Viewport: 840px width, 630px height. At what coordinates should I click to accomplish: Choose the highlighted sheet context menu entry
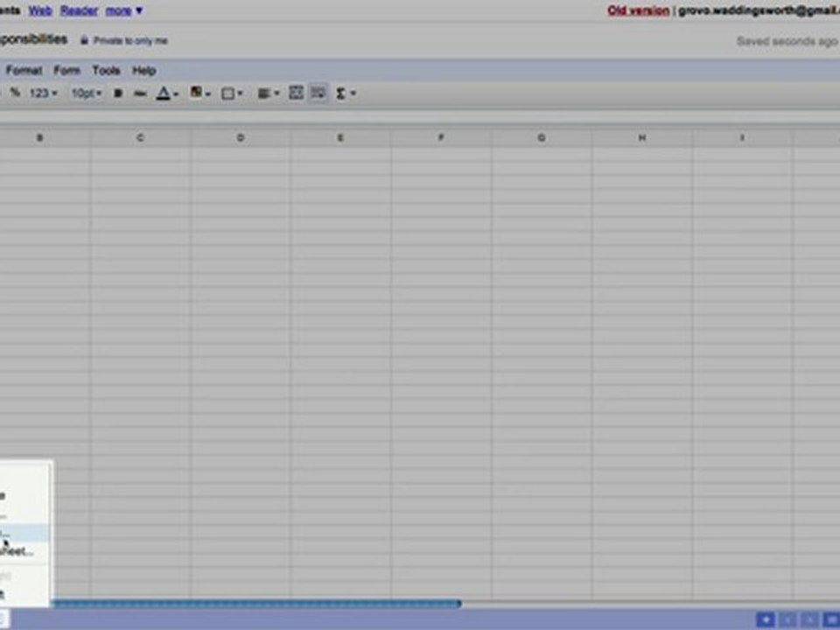[24, 533]
